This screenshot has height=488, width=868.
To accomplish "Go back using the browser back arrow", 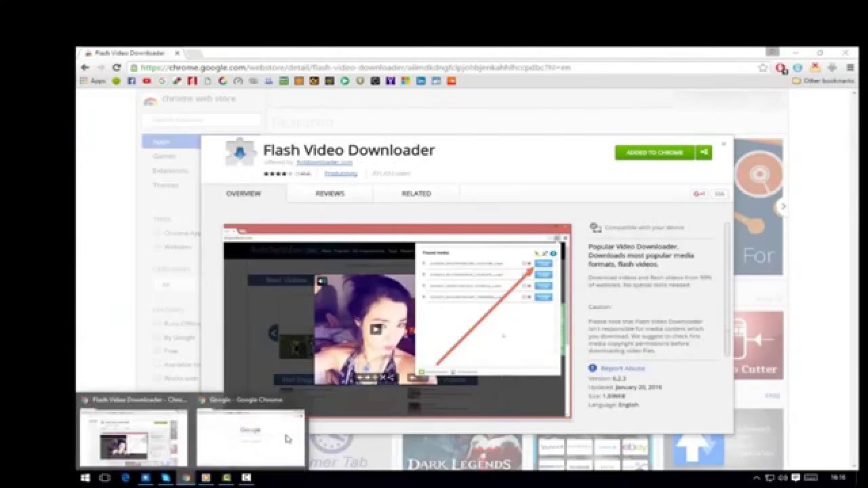I will (85, 68).
